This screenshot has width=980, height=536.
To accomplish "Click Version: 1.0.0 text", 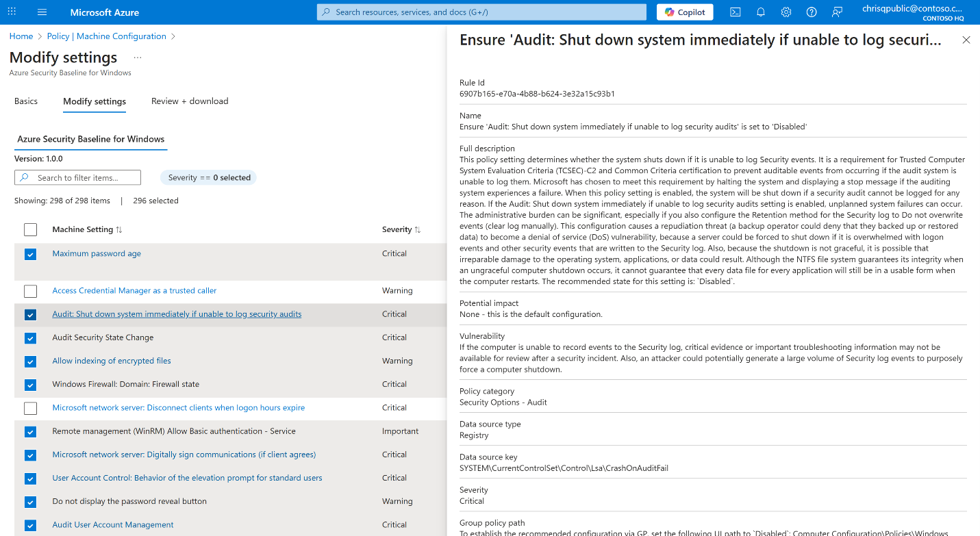I will coord(38,159).
